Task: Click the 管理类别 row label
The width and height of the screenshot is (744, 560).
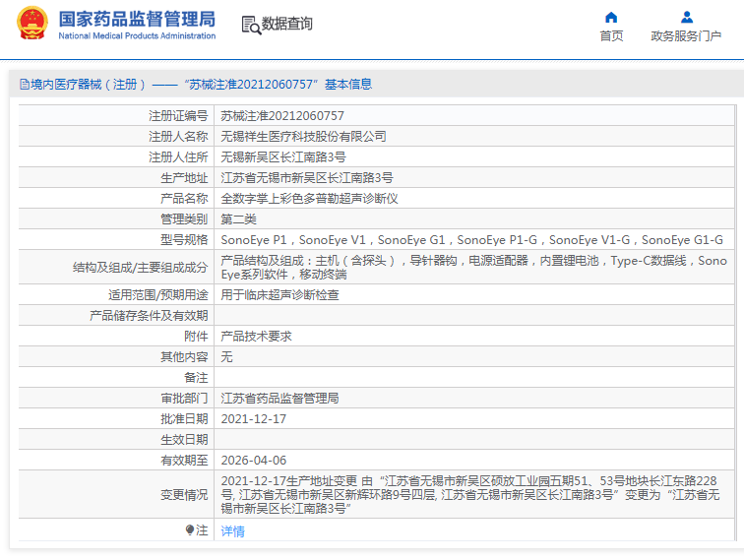Action: point(184,219)
